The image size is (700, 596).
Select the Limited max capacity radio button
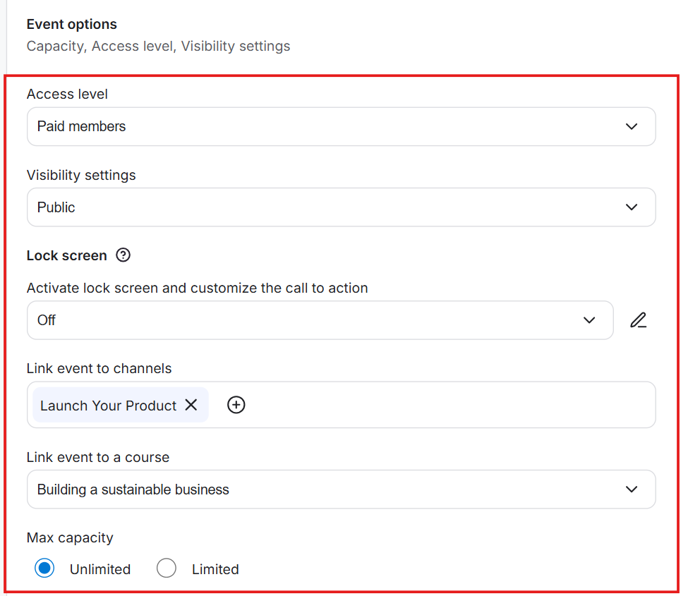(x=167, y=568)
